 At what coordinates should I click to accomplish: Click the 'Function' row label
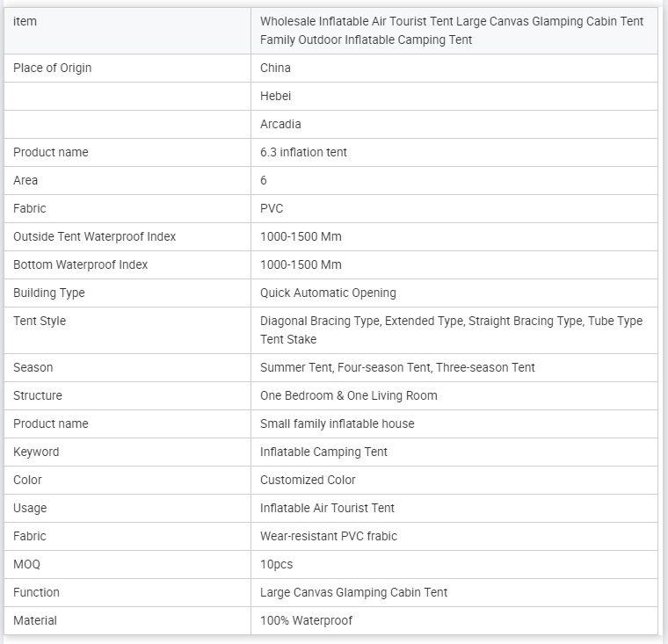click(x=37, y=592)
